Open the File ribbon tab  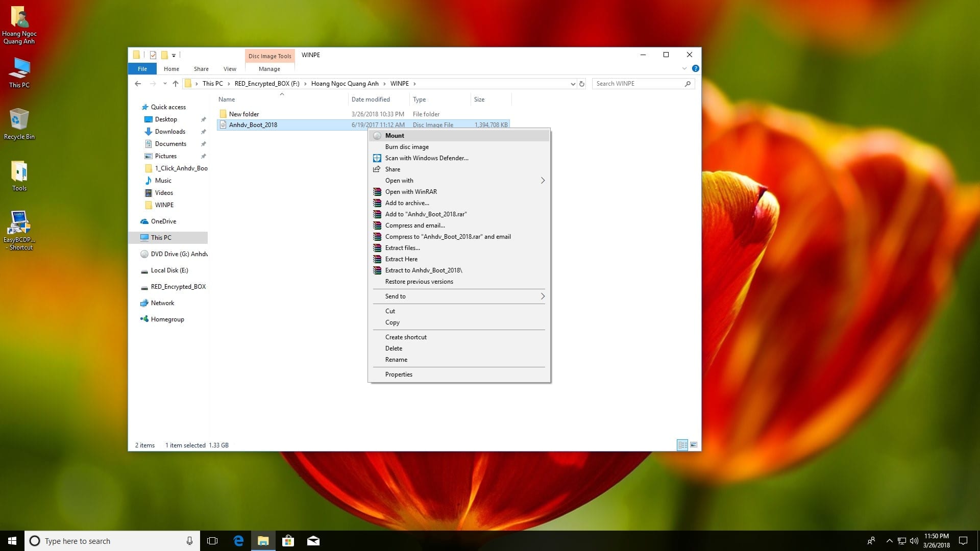point(142,69)
